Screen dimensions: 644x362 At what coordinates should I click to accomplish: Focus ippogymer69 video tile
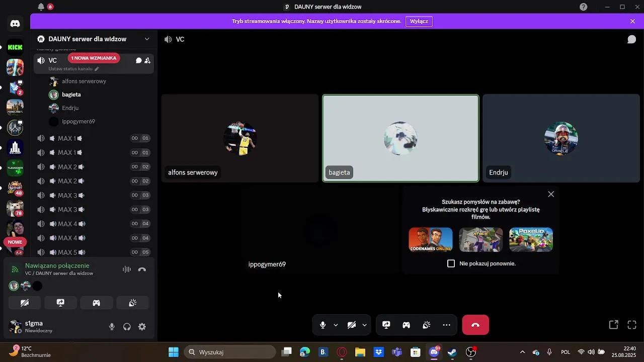pos(320,230)
